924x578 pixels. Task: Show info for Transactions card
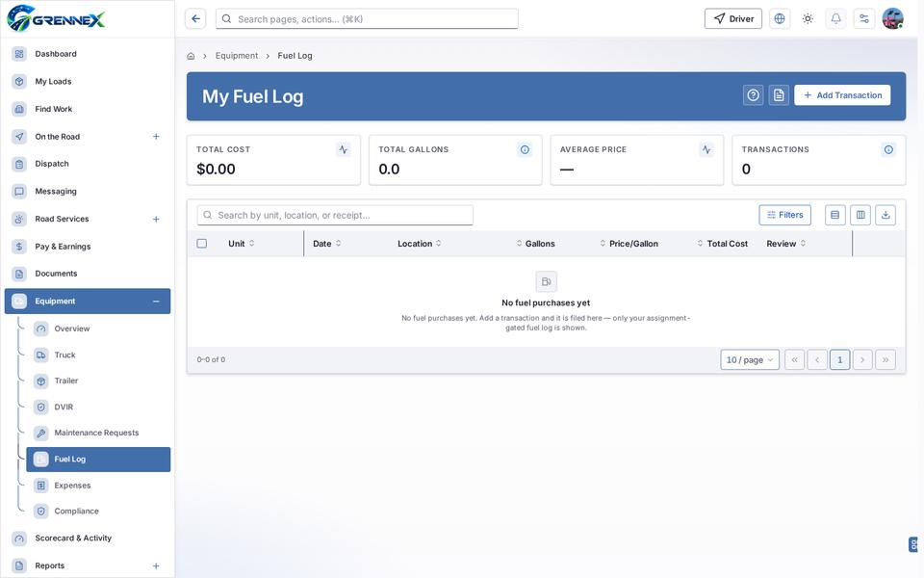pyautogui.click(x=888, y=150)
